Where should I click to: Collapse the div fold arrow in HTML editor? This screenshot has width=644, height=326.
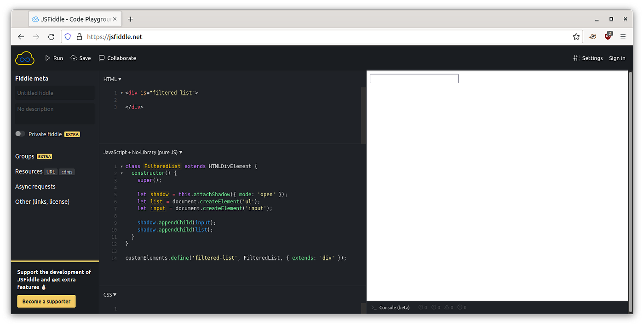click(x=121, y=93)
